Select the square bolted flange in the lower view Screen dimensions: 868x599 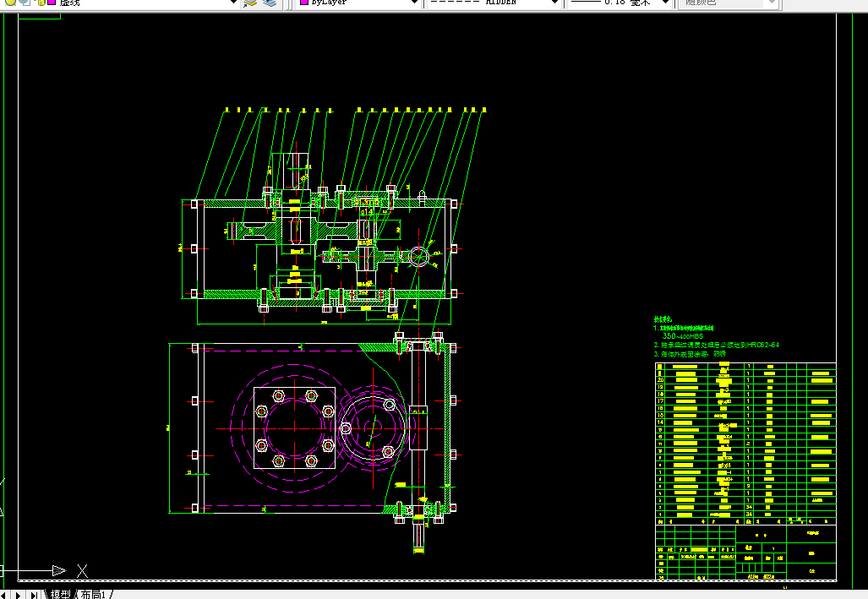click(294, 428)
